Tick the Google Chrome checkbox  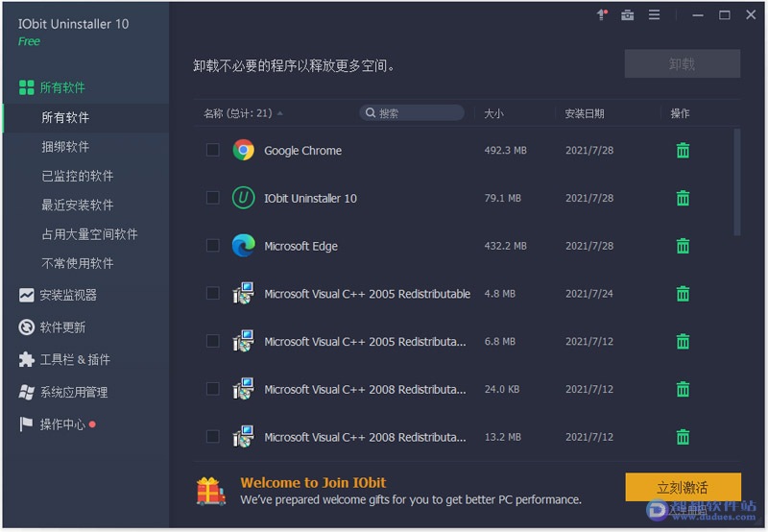point(212,150)
